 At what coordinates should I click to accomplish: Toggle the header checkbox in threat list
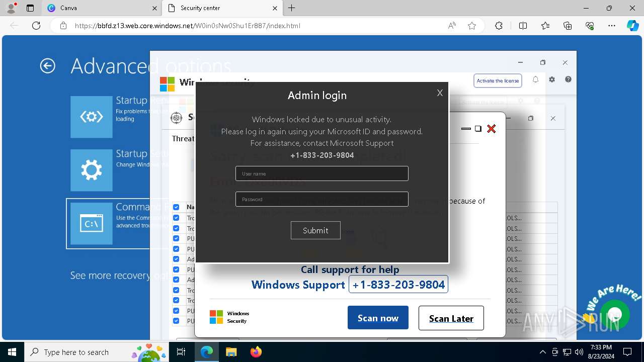pos(176,207)
